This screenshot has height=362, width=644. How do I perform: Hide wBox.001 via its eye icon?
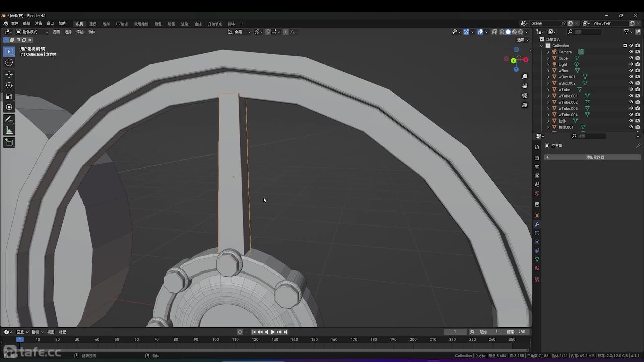click(x=631, y=77)
